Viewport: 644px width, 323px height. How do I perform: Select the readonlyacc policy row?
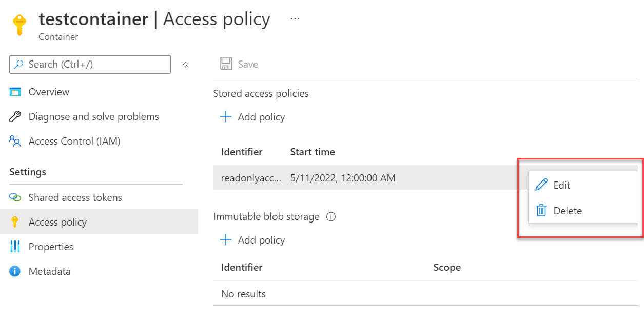(x=308, y=178)
